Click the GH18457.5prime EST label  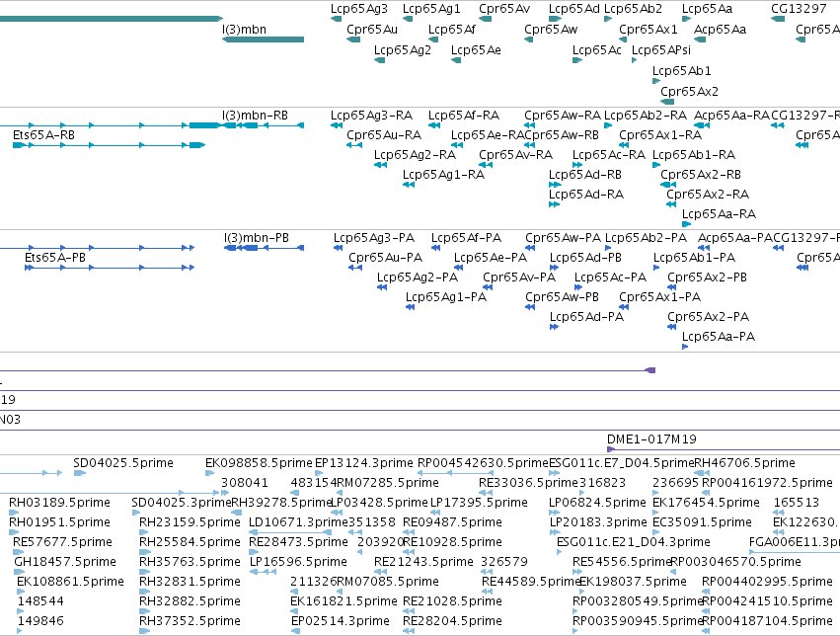[x=65, y=562]
